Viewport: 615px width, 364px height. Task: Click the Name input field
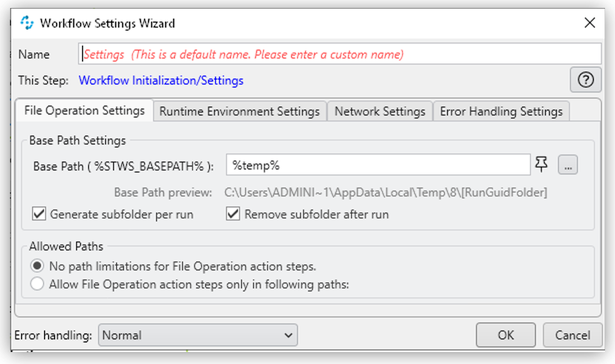pos(300,54)
